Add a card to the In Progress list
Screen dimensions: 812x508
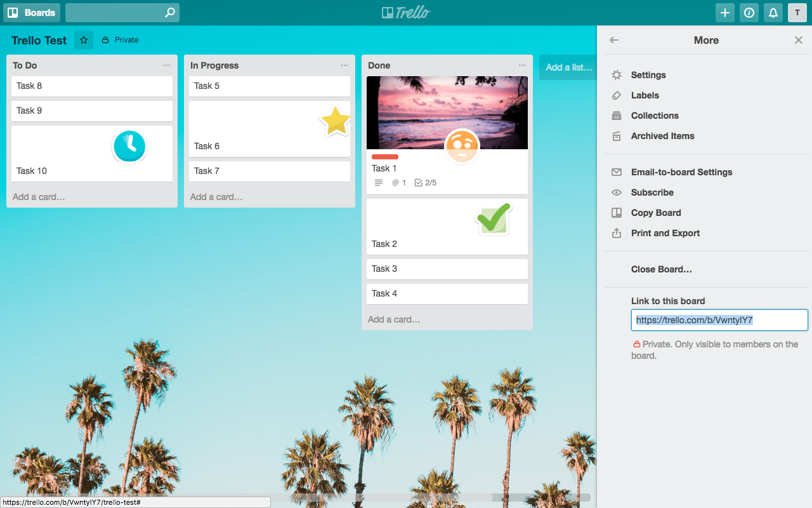coord(216,197)
